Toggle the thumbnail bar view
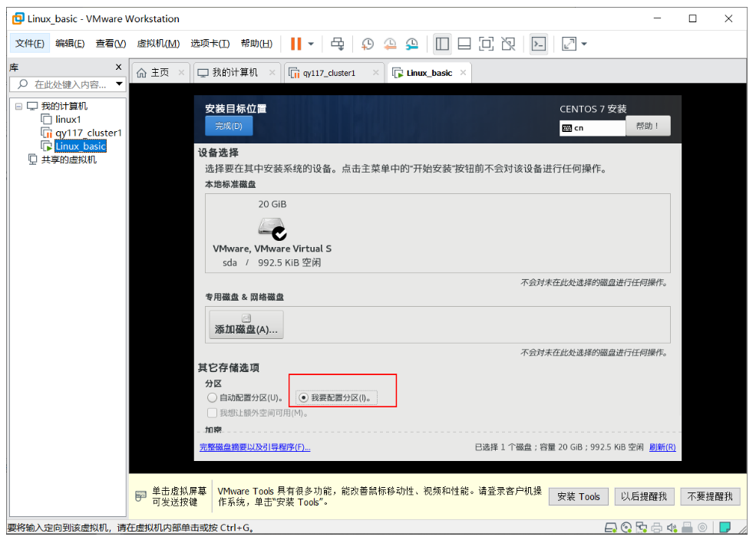The width and height of the screenshot is (756, 540). tap(464, 44)
